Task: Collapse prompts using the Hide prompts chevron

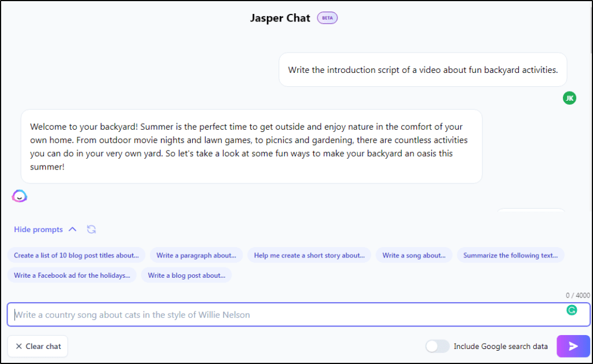Action: [x=72, y=229]
